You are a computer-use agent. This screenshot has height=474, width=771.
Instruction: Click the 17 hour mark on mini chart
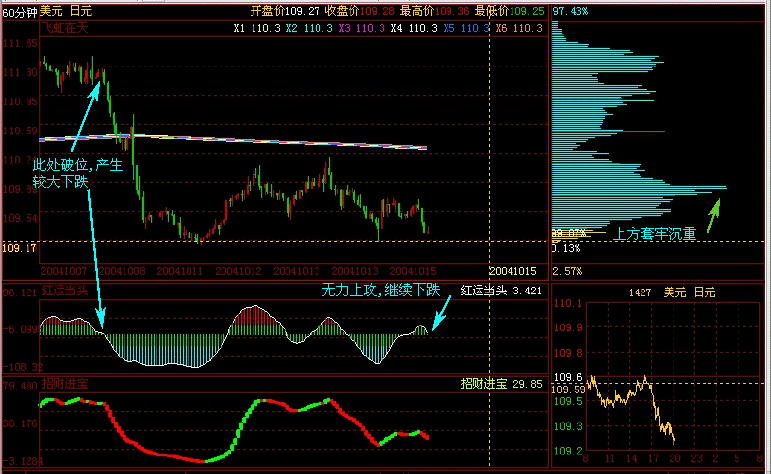tap(653, 459)
